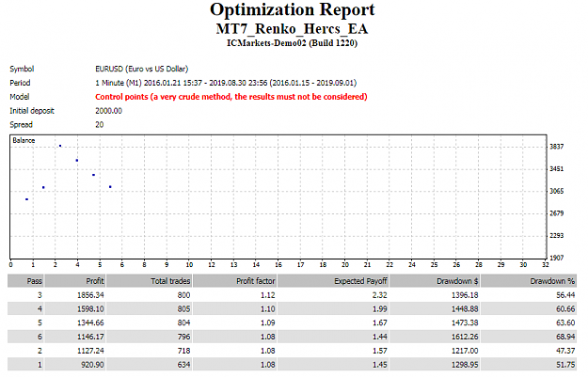This screenshot has height=377, width=588.
Task: Click the Drawdown % column header
Action: click(529, 281)
